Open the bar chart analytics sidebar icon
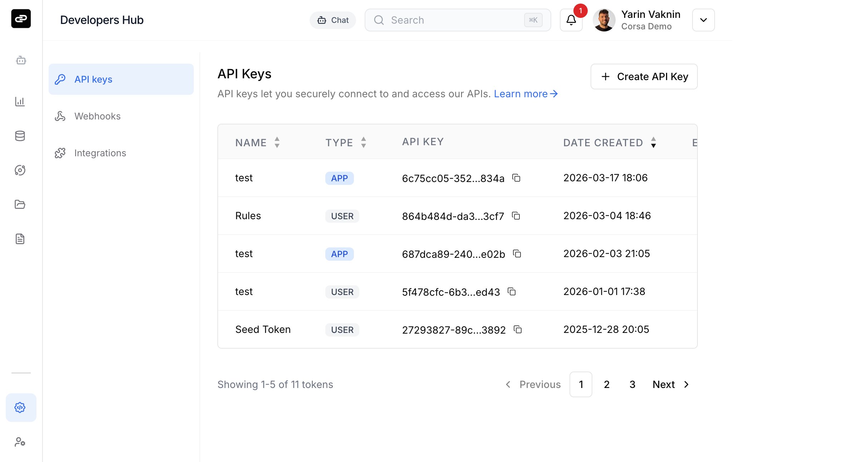 pyautogui.click(x=20, y=102)
